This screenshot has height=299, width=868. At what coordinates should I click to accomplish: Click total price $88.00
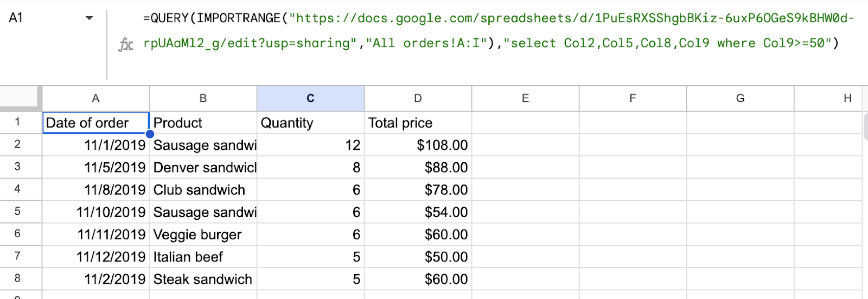click(418, 167)
